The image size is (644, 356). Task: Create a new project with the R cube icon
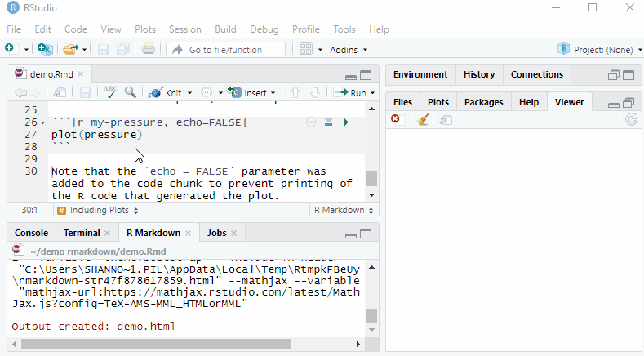coord(45,49)
